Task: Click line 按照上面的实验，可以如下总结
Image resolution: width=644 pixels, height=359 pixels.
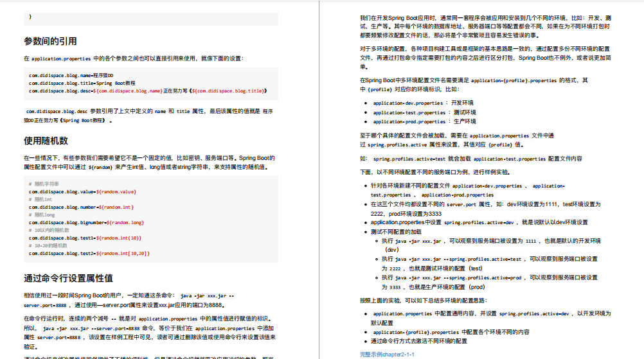Action: (424, 301)
